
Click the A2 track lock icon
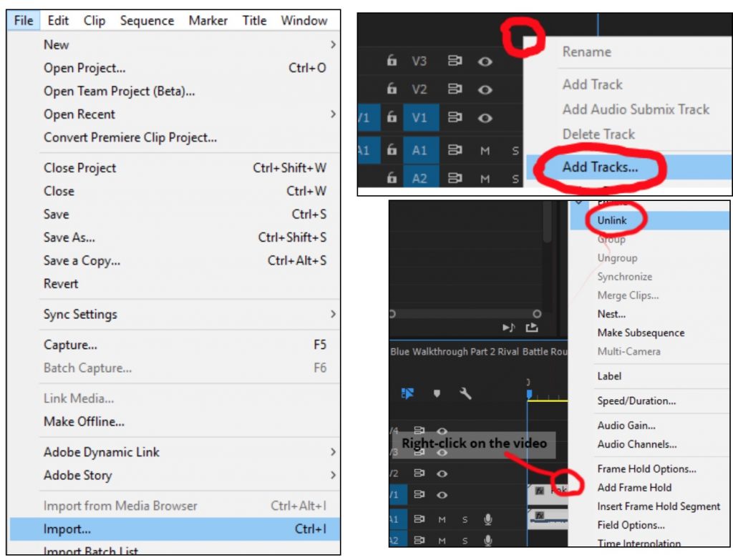point(392,179)
